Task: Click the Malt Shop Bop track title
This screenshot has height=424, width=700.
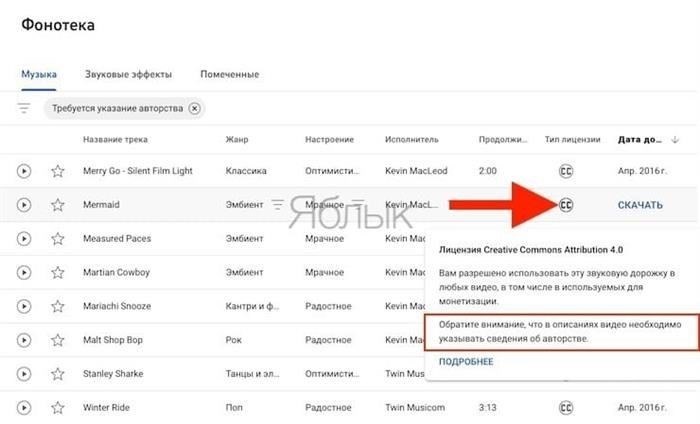Action: tap(112, 340)
